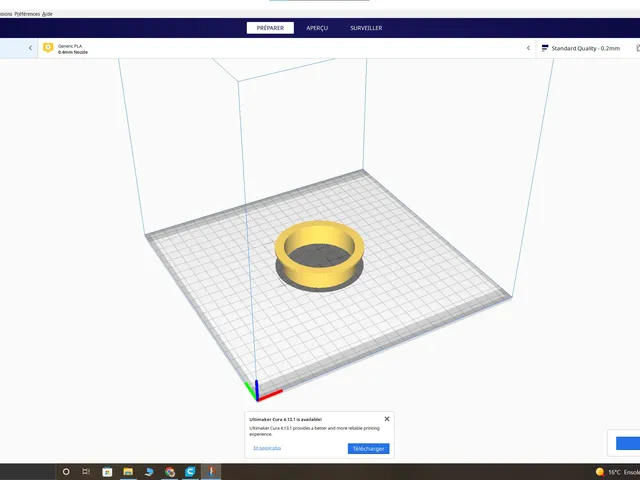This screenshot has height=480, width=640.
Task: Click the active Cura taskbar icon
Action: pyautogui.click(x=211, y=472)
